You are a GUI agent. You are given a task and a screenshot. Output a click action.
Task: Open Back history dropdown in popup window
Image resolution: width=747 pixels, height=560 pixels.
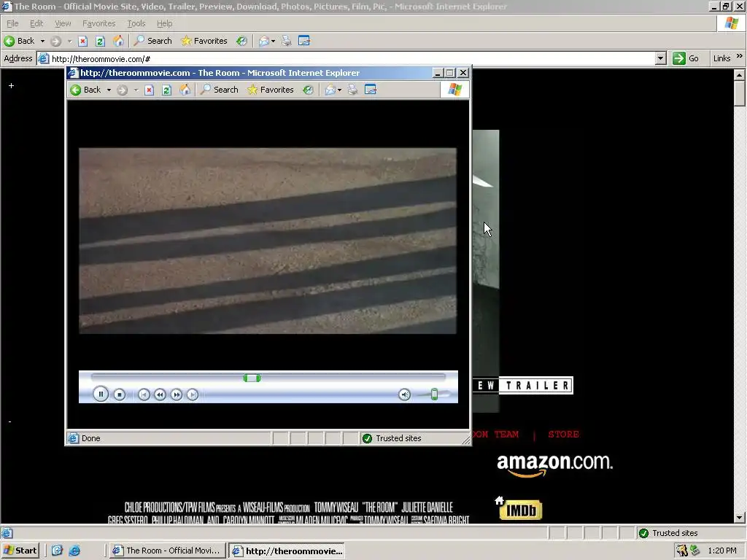(x=109, y=90)
